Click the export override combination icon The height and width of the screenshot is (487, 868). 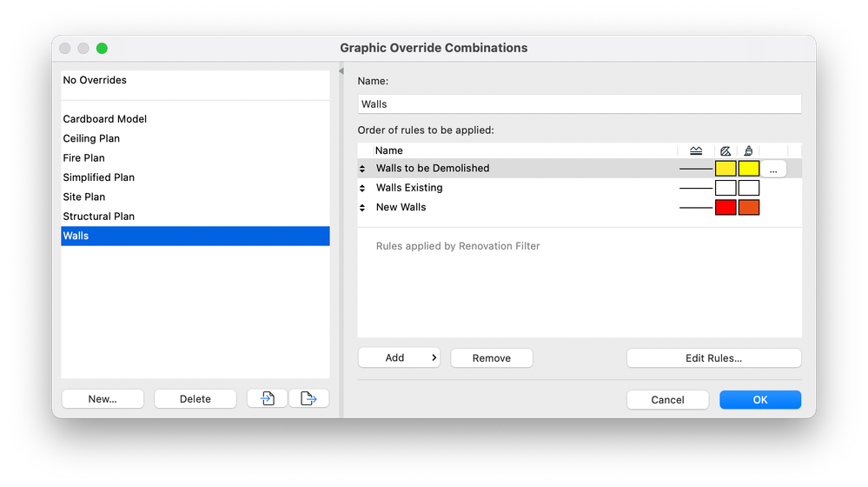coord(309,398)
